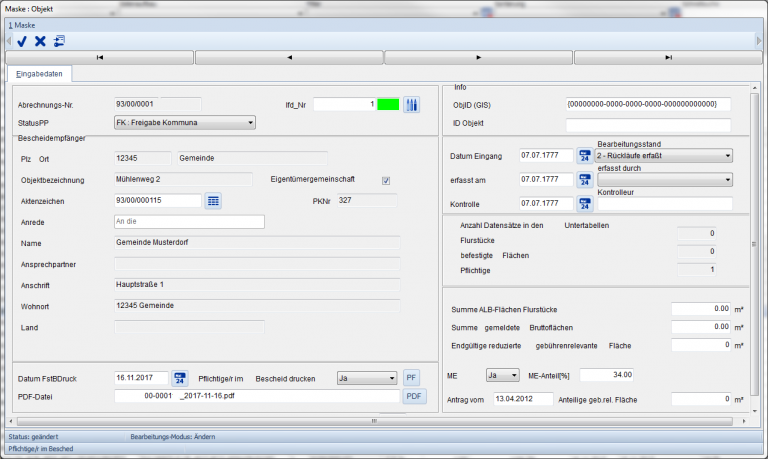Click the lfd_Nr number field
The image size is (768, 459).
(x=345, y=104)
